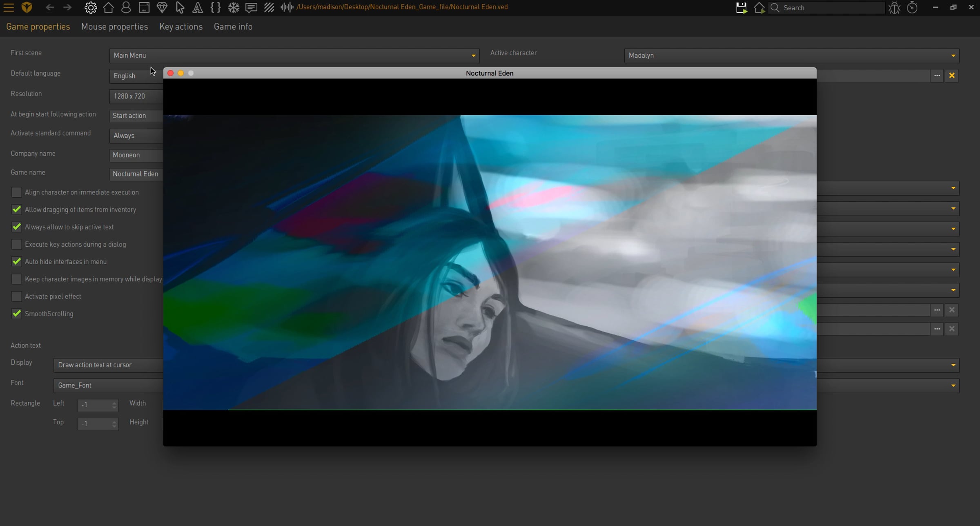Open game settings gear icon

point(91,7)
